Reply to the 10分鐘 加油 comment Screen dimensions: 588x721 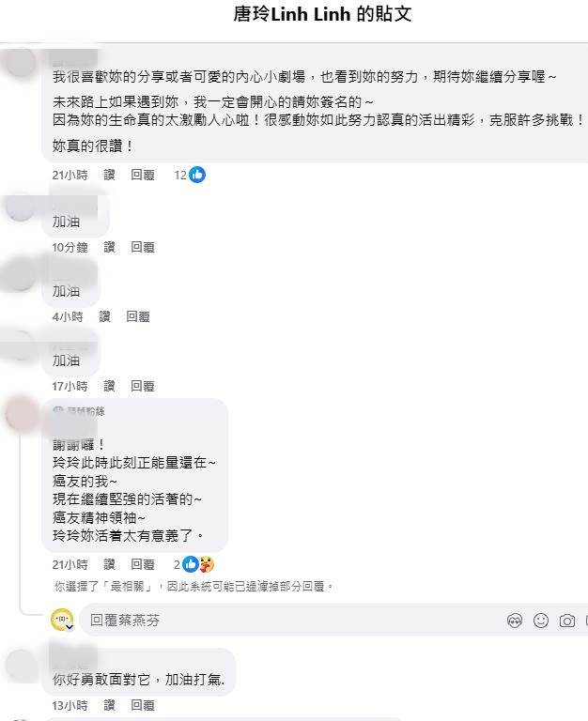point(142,248)
